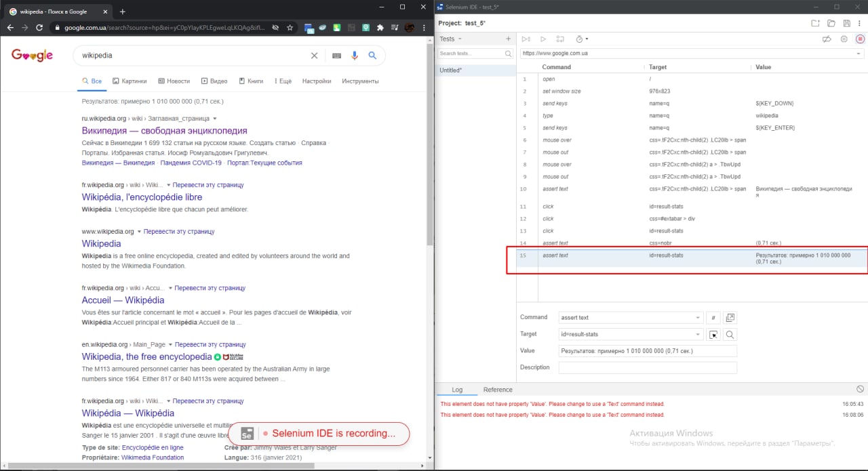Select row 14 assert text css=nobr

692,243
